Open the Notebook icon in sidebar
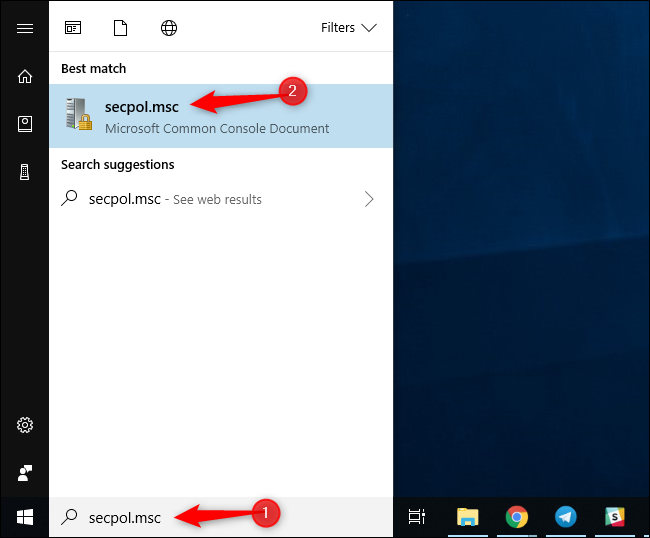 pyautogui.click(x=25, y=124)
